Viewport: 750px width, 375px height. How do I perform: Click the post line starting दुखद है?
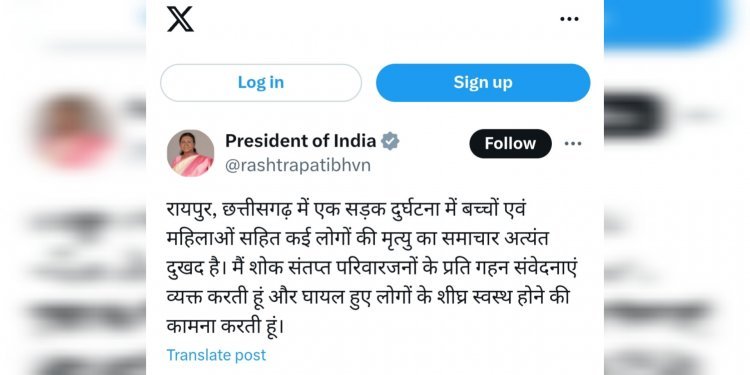[371, 268]
